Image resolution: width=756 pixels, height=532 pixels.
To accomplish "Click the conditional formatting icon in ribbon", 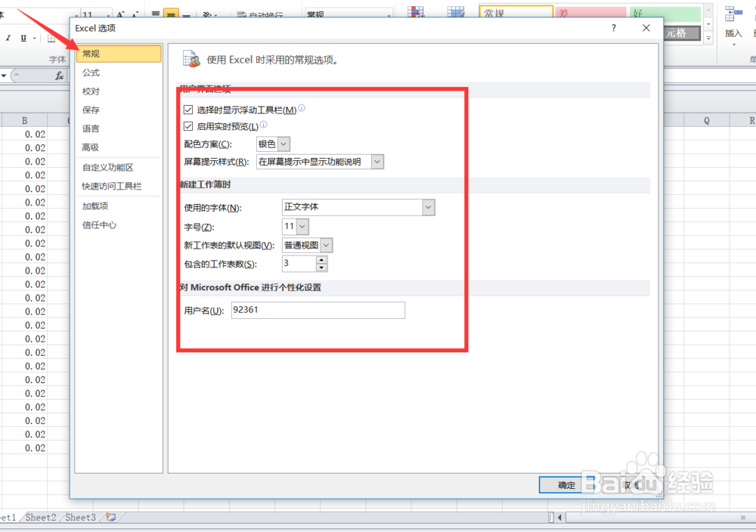I will point(416,11).
